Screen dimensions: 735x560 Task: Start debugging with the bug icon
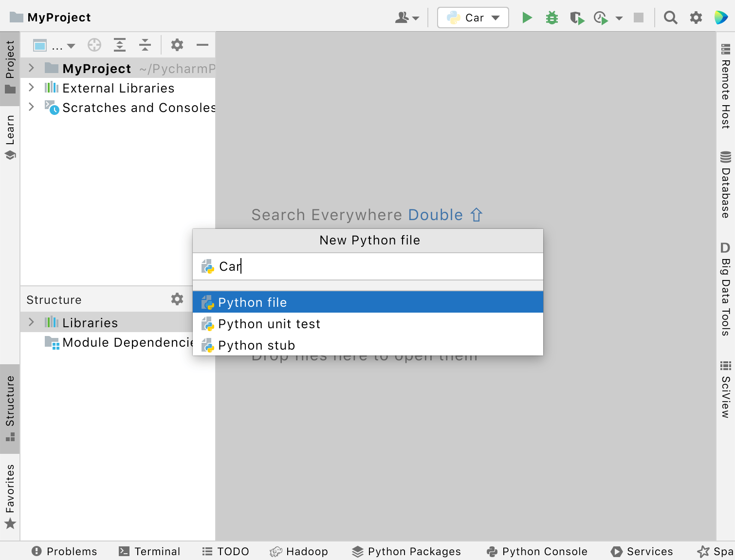[x=552, y=18]
